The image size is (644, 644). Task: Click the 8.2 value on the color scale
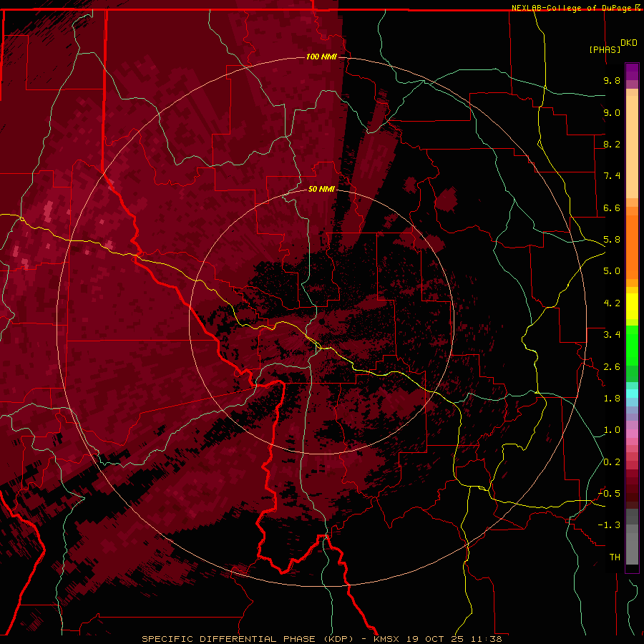click(x=612, y=144)
